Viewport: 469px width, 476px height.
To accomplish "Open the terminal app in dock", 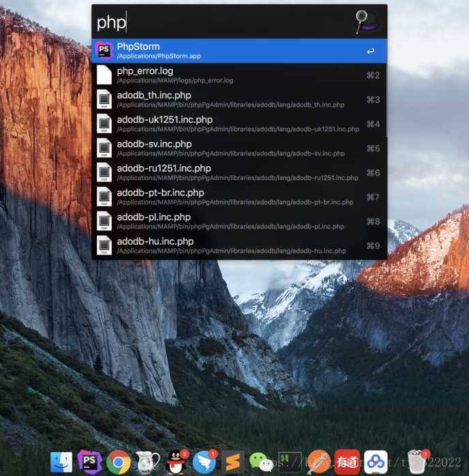I will (290, 462).
